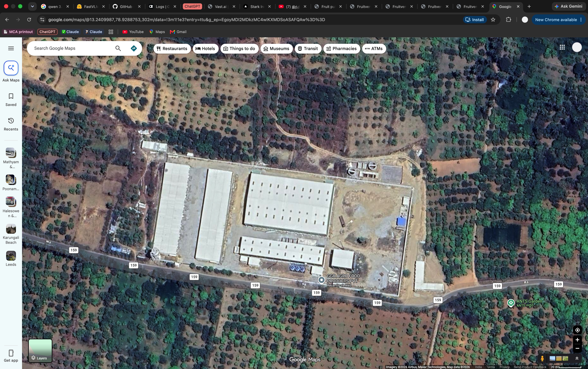Open the YouTube bookmark
The width and height of the screenshot is (588, 369).
coord(133,32)
